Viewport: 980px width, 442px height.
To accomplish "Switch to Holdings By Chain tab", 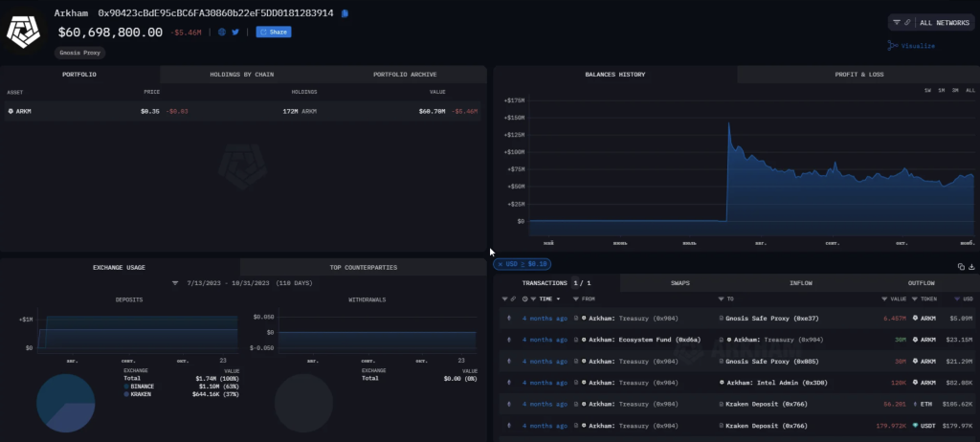I will (x=242, y=75).
